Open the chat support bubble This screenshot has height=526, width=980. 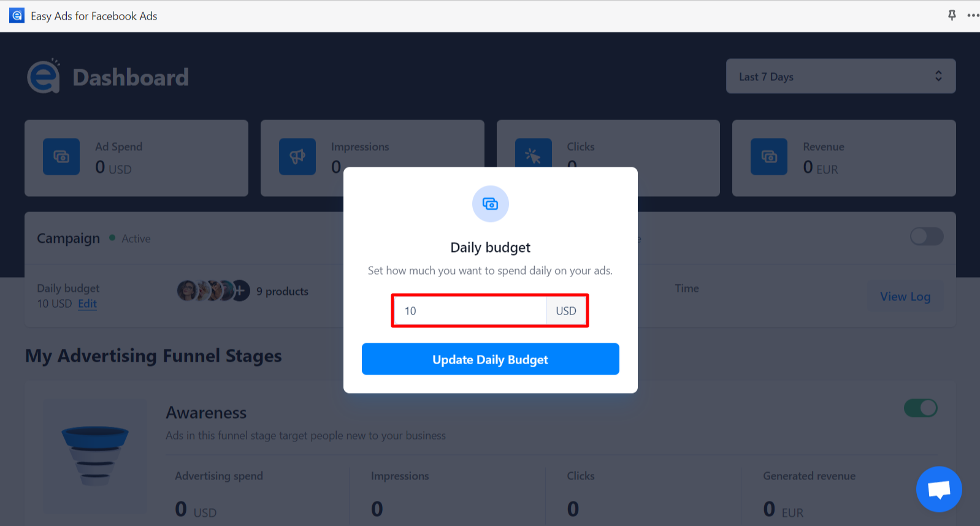pos(939,489)
